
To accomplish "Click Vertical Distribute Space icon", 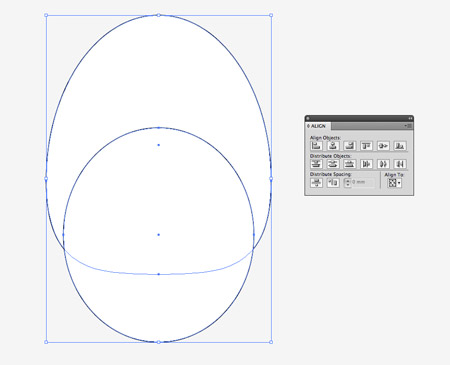I will pos(316,183).
